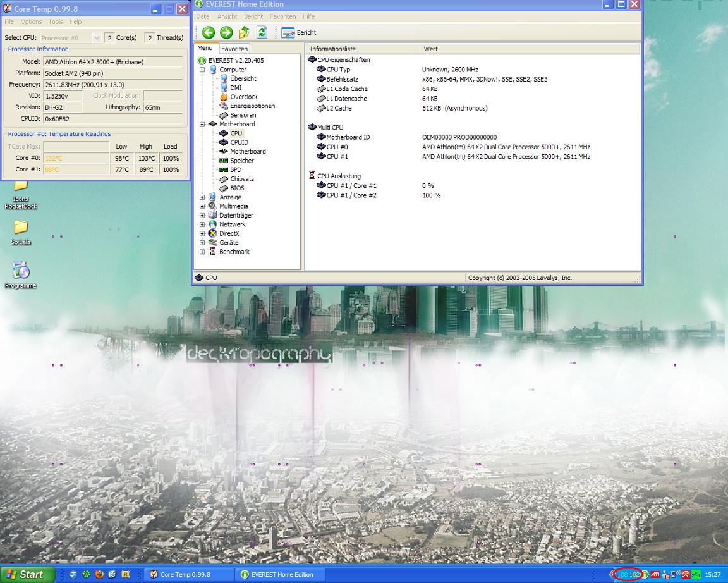Screen dimensions: 728x583
Task: Open the File menu in Core Temp
Action: point(9,22)
